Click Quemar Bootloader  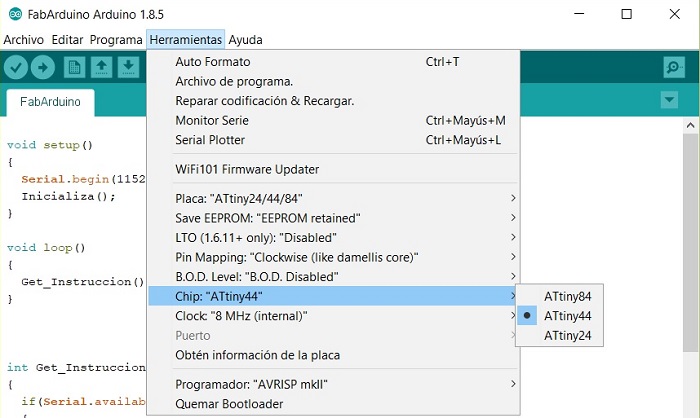tap(229, 404)
